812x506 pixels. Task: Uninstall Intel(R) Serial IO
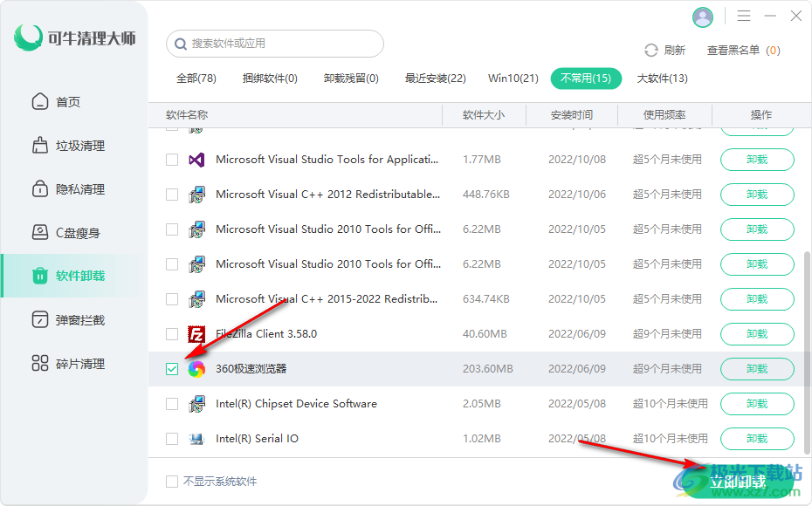(757, 439)
